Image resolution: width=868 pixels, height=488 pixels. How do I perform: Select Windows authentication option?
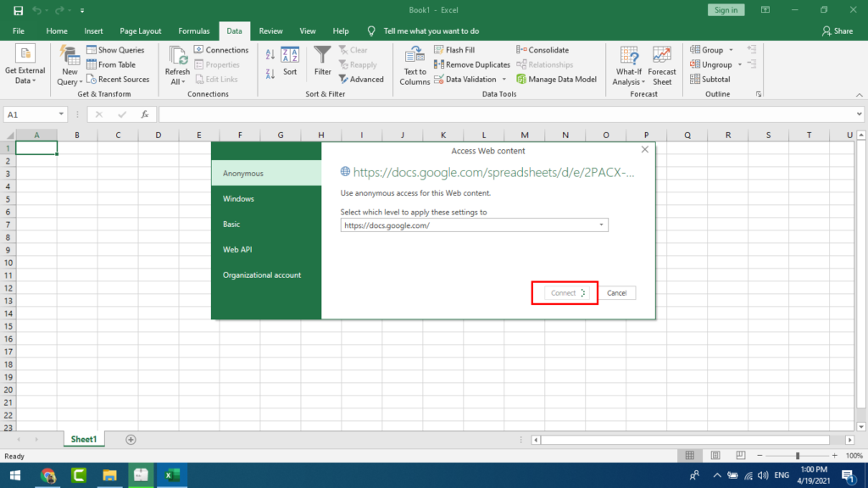coord(266,198)
